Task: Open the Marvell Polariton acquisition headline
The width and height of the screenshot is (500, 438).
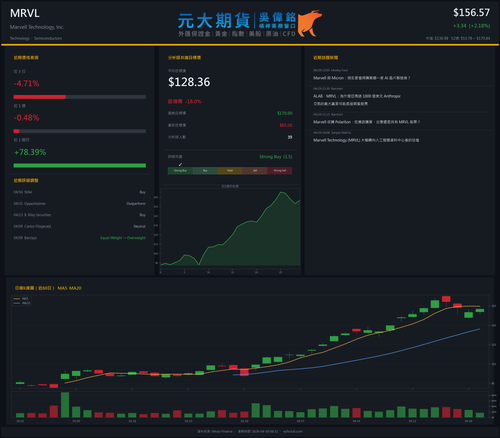Action: point(366,122)
